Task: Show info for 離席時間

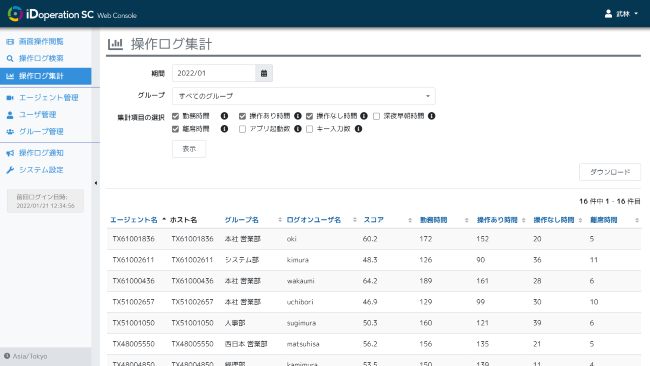Action: point(224,129)
